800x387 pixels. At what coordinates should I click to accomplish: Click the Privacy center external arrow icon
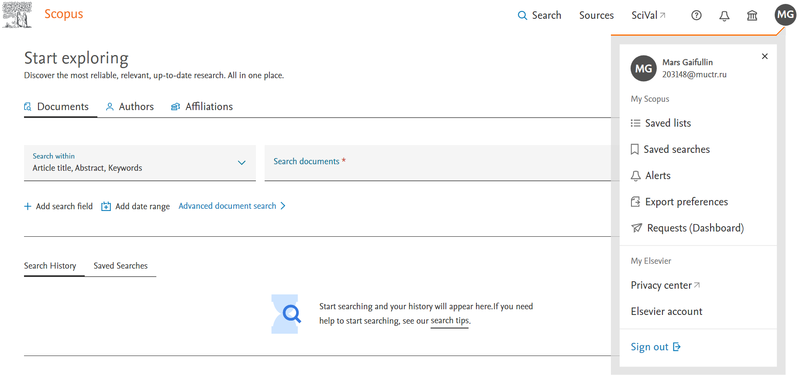pyautogui.click(x=697, y=285)
